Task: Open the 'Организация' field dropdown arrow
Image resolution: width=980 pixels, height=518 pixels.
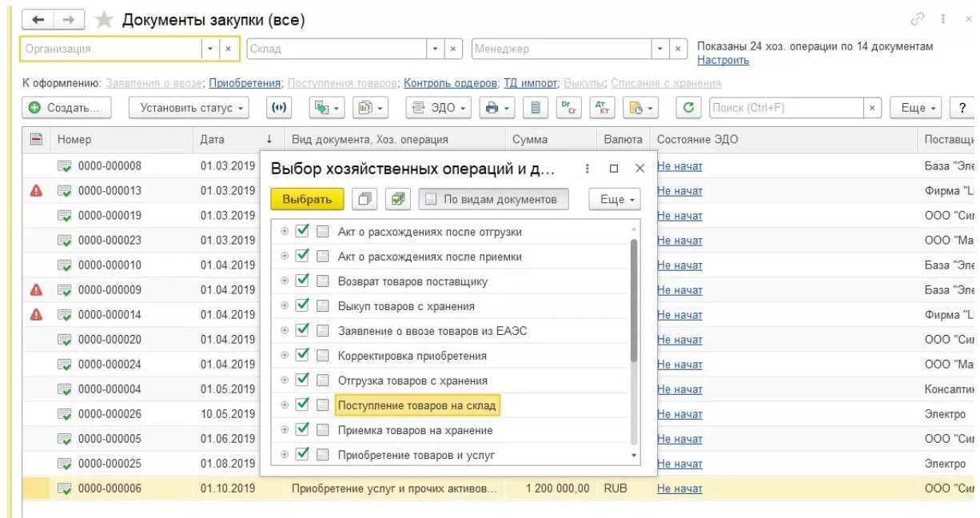Action: pyautogui.click(x=210, y=49)
